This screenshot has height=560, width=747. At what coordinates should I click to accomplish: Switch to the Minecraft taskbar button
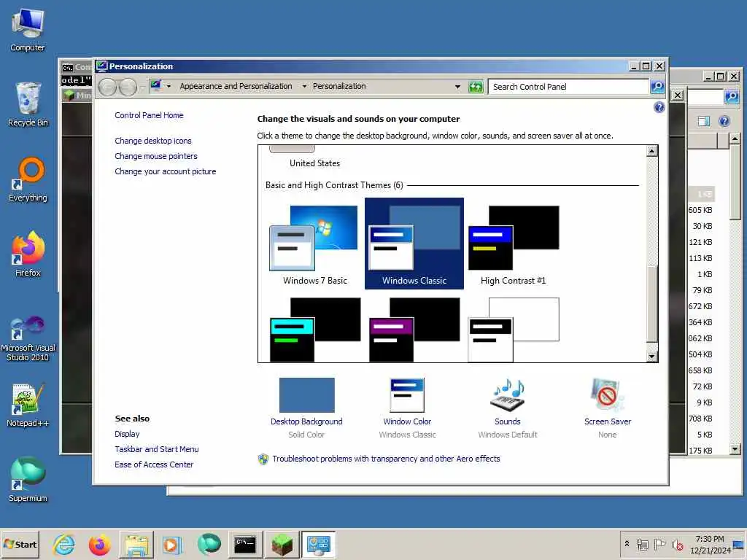(x=282, y=545)
